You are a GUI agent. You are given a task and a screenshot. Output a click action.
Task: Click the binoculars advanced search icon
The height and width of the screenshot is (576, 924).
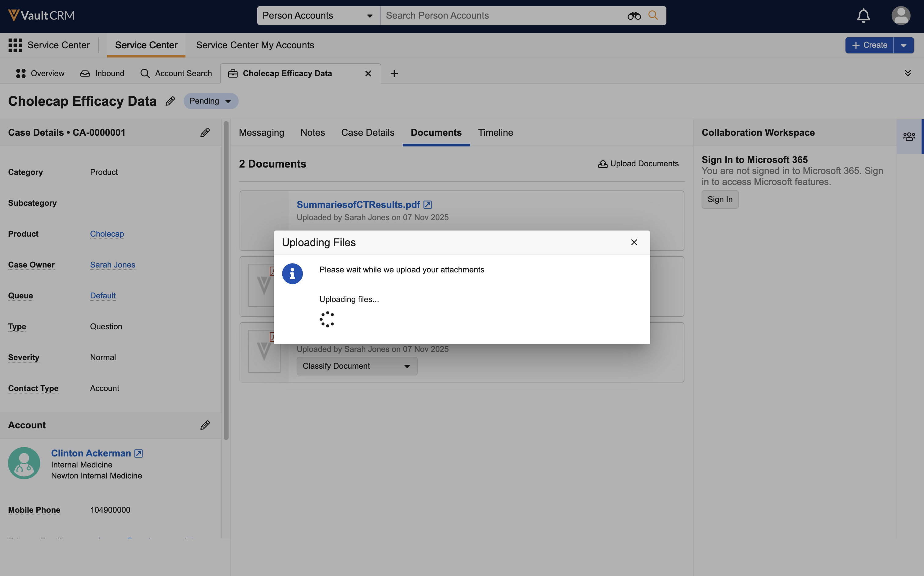tap(634, 16)
